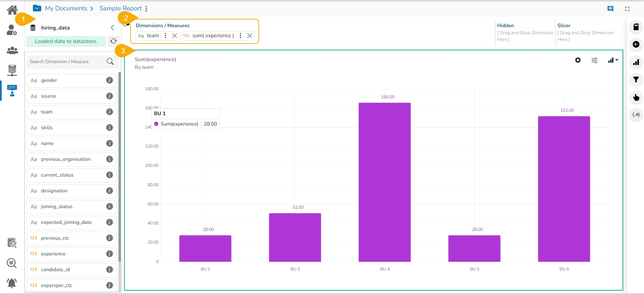Remove team from Dimensions / Measures
This screenshot has width=644, height=294.
point(175,36)
